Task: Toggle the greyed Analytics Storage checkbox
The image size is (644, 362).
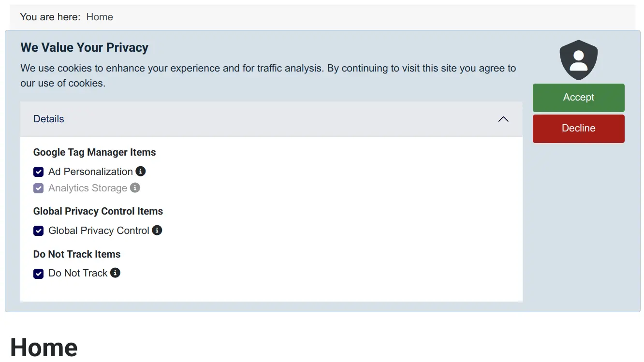Action: [x=39, y=188]
